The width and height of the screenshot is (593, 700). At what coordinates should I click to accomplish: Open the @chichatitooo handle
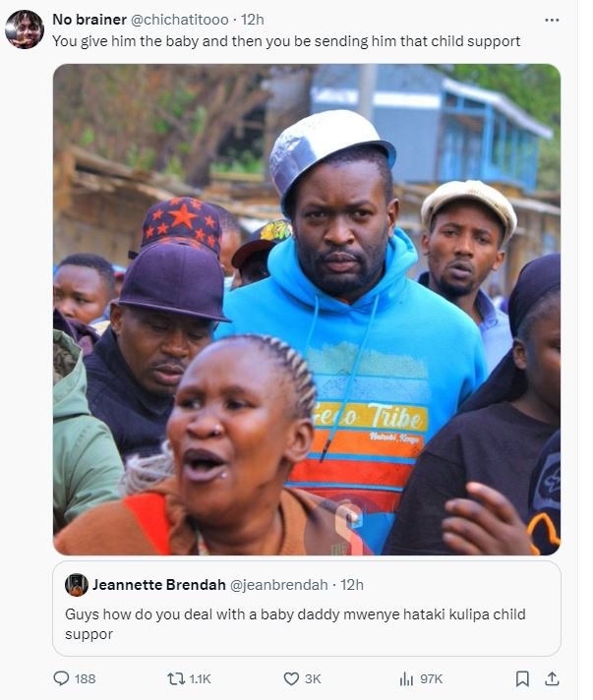[x=179, y=20]
